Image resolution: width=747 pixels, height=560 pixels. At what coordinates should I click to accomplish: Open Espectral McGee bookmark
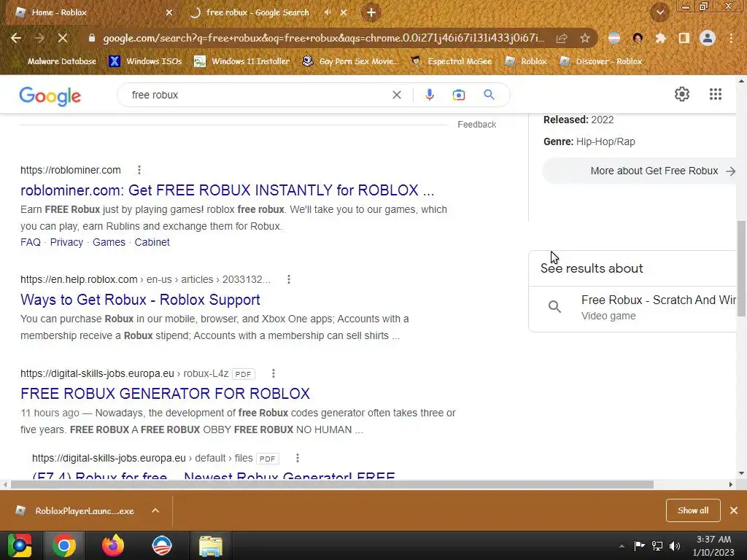(x=452, y=61)
